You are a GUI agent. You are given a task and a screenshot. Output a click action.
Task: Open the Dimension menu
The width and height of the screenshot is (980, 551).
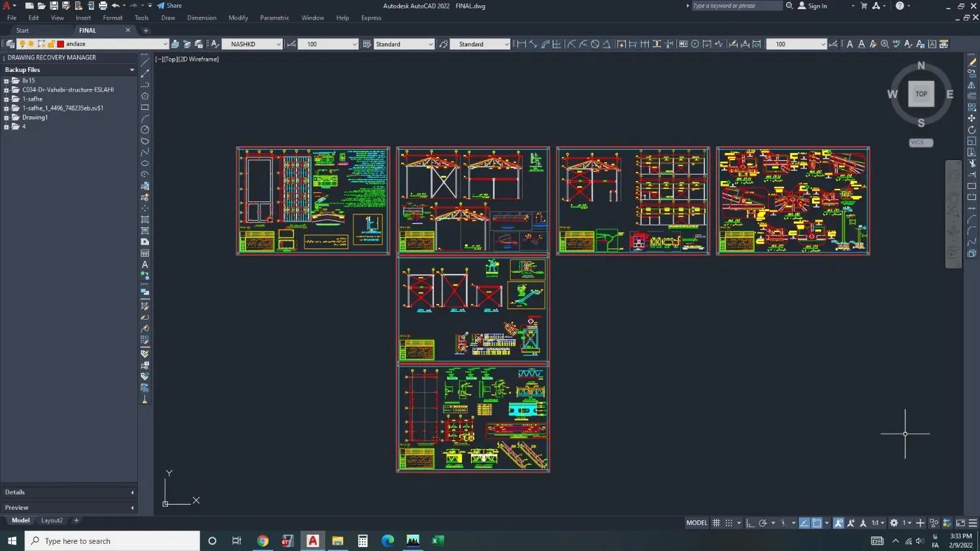pos(201,18)
